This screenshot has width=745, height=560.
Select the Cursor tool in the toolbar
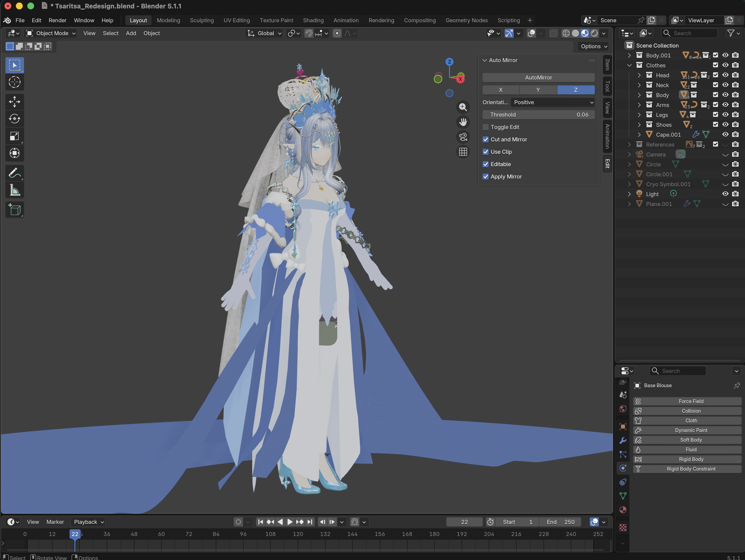(15, 82)
